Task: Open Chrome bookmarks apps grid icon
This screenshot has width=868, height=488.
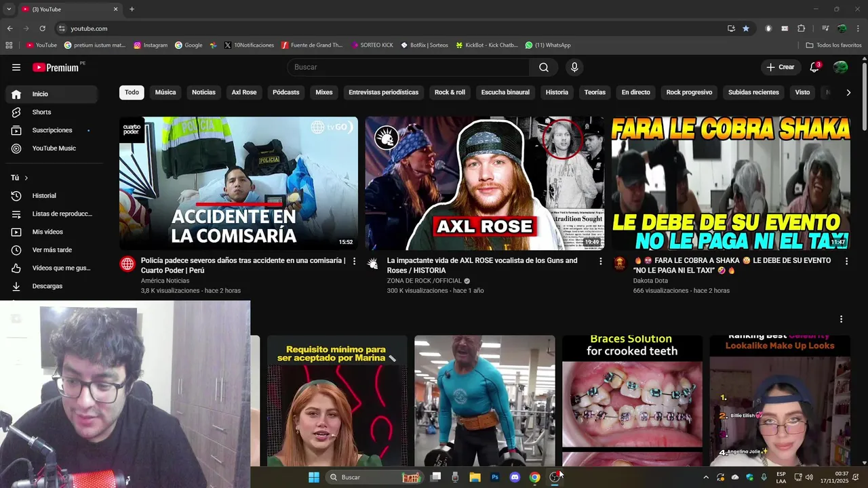Action: click(9, 45)
